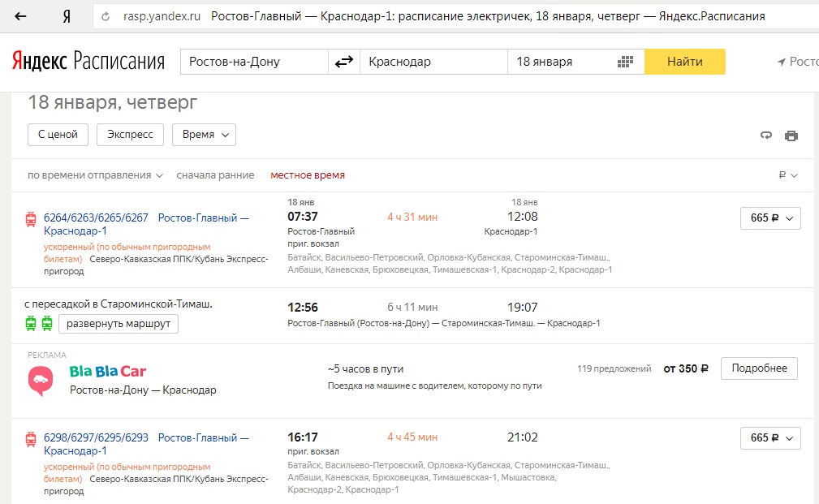Viewport: 819px width, 504px height.
Task: Click the 'Ростов-на-Дону' departure input field
Action: tap(253, 62)
